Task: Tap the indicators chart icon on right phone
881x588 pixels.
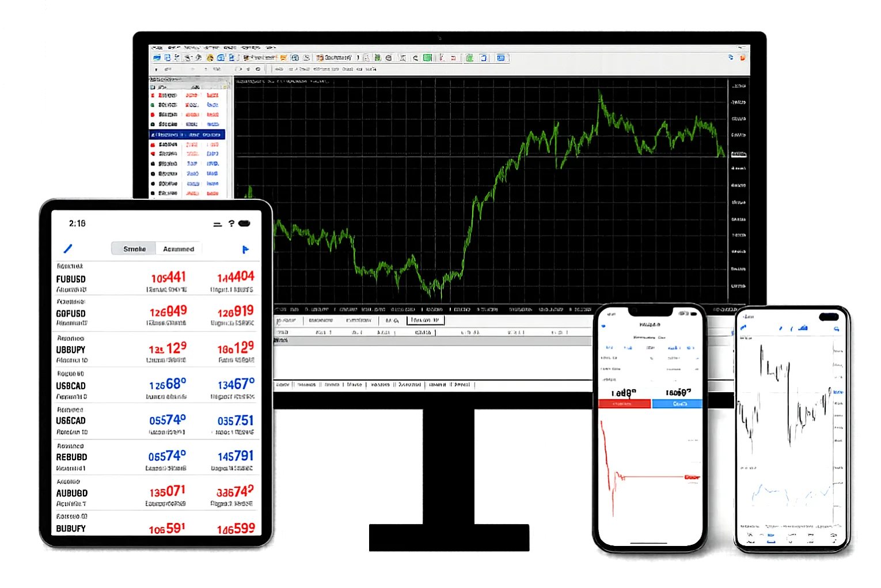Action: coord(803,328)
